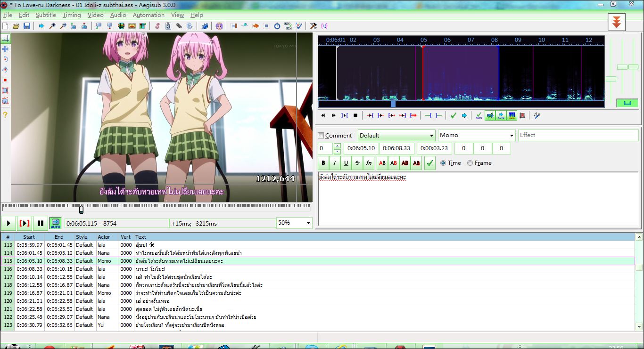Zoom in video with the plus magnifier
The width and height of the screenshot is (644, 349).
tap(51, 26)
